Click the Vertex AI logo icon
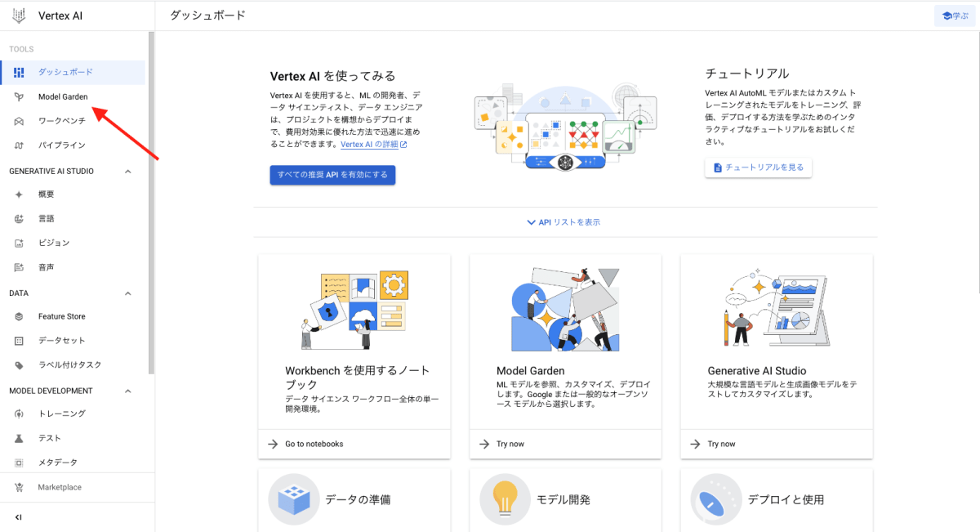Screen dimensions: 980x532 click(x=19, y=16)
